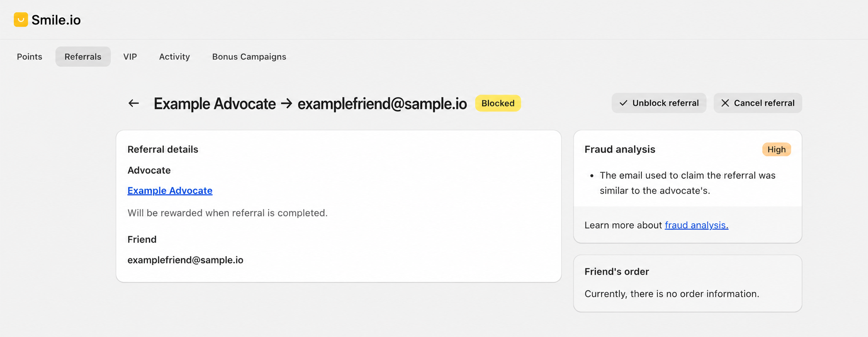Screen dimensions: 868x337
Task: Click 'Currently, there is no order information.'
Action: tap(672, 294)
